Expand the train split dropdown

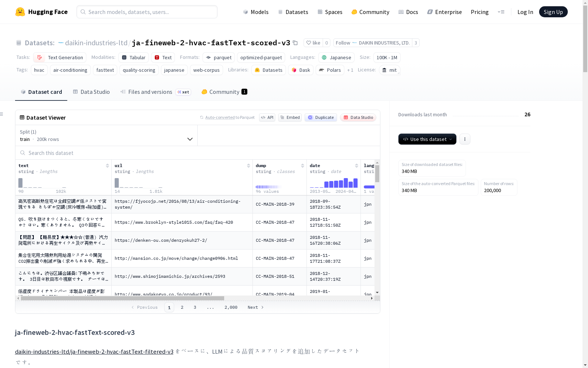coord(106,135)
